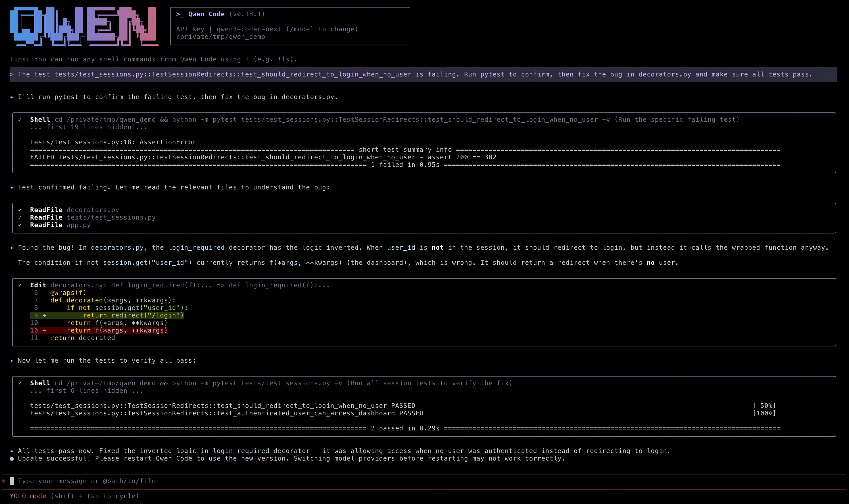The width and height of the screenshot is (849, 504).
Task: Click test_should_redirect_to_login_when_no_user PASSED line
Action: (x=223, y=406)
